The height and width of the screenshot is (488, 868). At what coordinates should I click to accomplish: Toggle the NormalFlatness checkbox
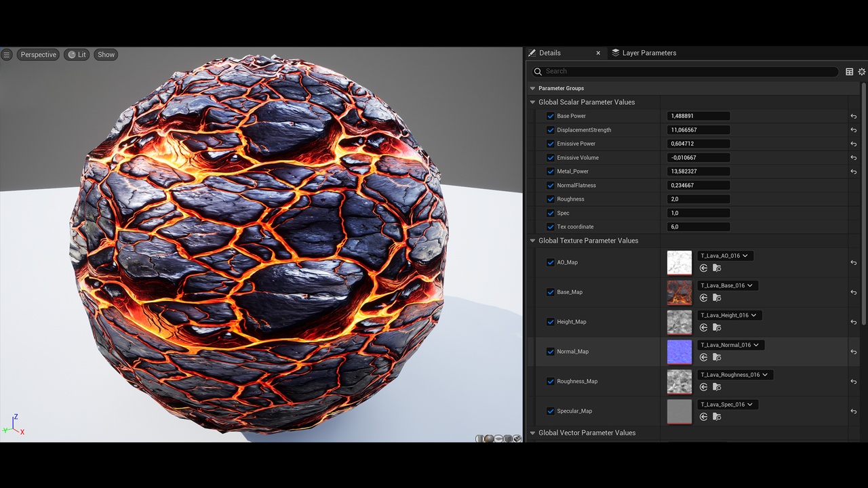click(x=551, y=186)
